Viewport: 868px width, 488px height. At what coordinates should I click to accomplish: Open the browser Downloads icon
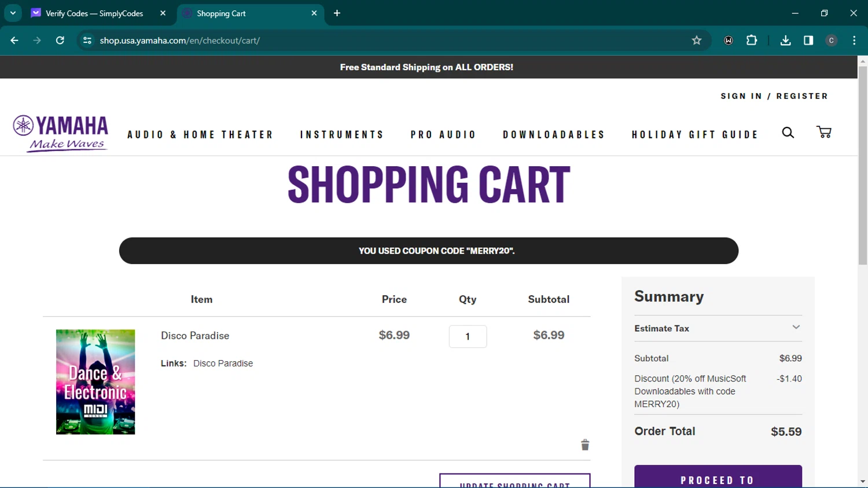[785, 41]
